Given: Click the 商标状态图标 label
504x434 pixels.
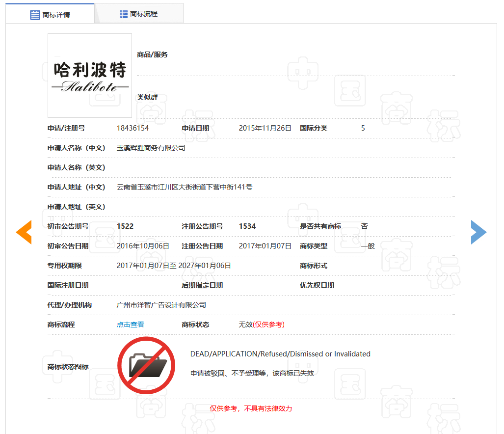Looking at the screenshot, I should [68, 367].
